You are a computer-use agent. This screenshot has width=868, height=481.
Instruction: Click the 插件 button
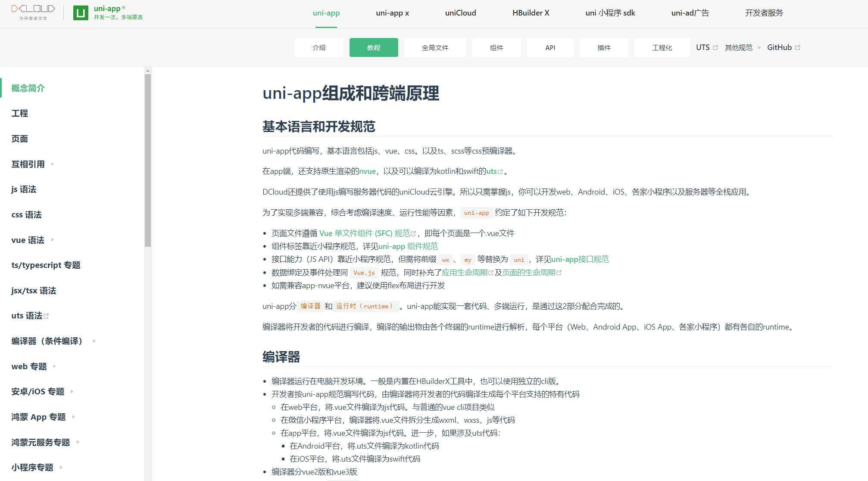point(604,47)
